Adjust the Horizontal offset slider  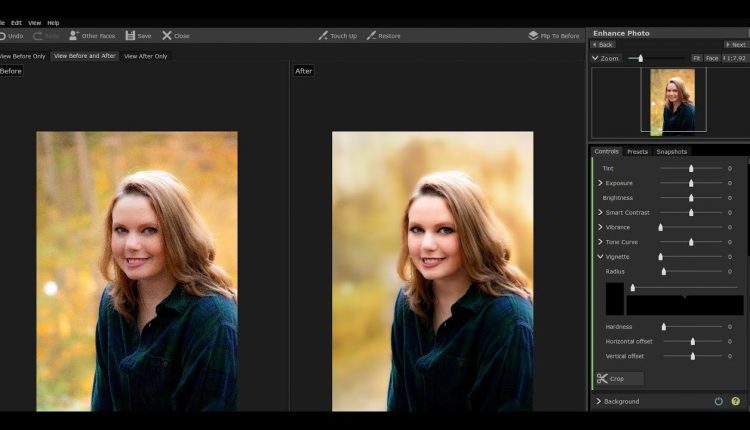point(693,342)
